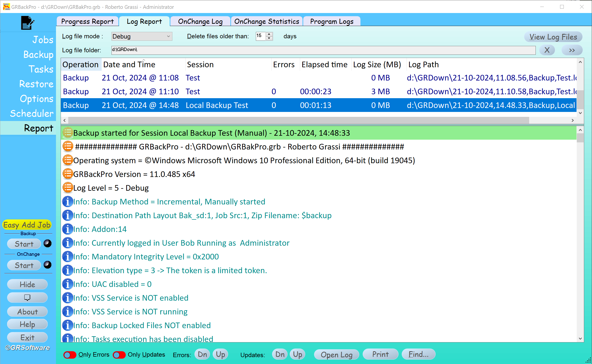
Task: Open the Program Logs tab
Action: click(332, 21)
